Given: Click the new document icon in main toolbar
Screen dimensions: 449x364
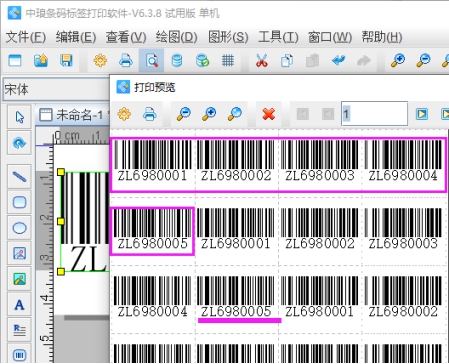Looking at the screenshot, I should click(15, 61).
